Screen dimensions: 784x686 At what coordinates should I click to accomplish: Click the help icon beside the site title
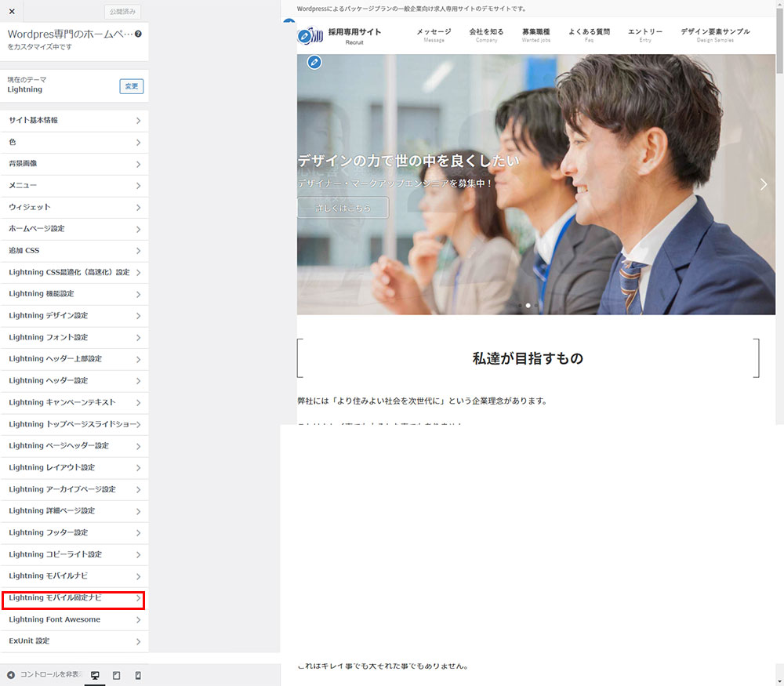click(139, 34)
